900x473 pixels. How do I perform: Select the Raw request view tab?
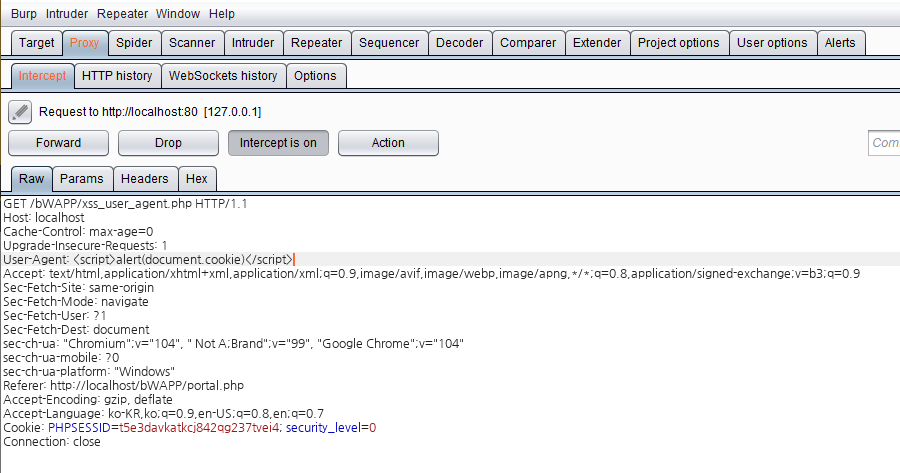click(x=32, y=179)
